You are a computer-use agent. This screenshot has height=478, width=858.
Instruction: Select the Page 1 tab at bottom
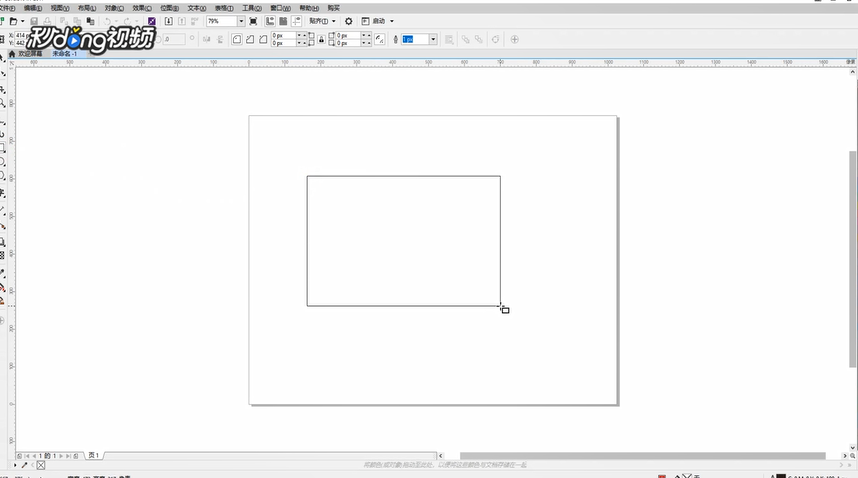(94, 456)
